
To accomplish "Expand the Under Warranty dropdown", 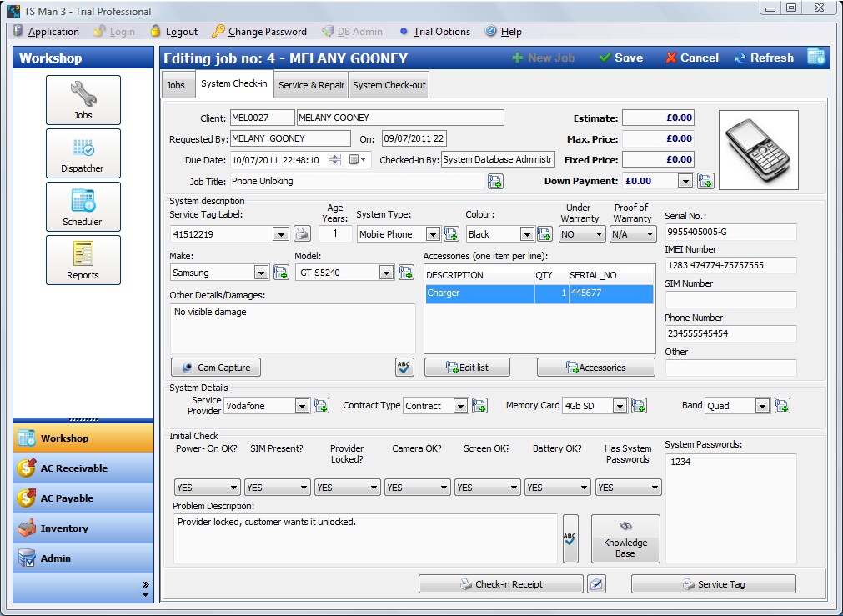I will point(599,234).
